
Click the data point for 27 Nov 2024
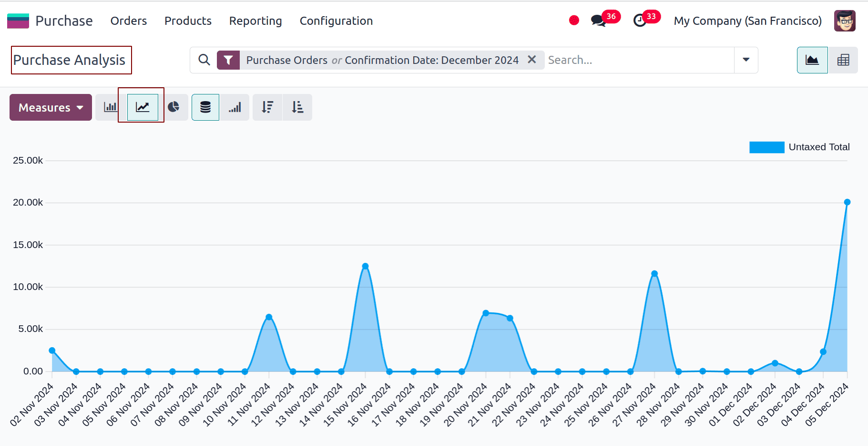tap(654, 274)
